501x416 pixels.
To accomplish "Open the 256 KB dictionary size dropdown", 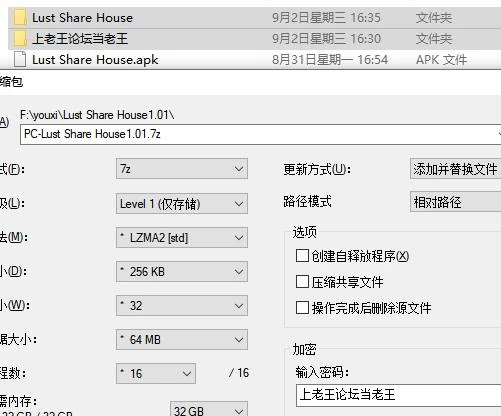I will point(182,272).
